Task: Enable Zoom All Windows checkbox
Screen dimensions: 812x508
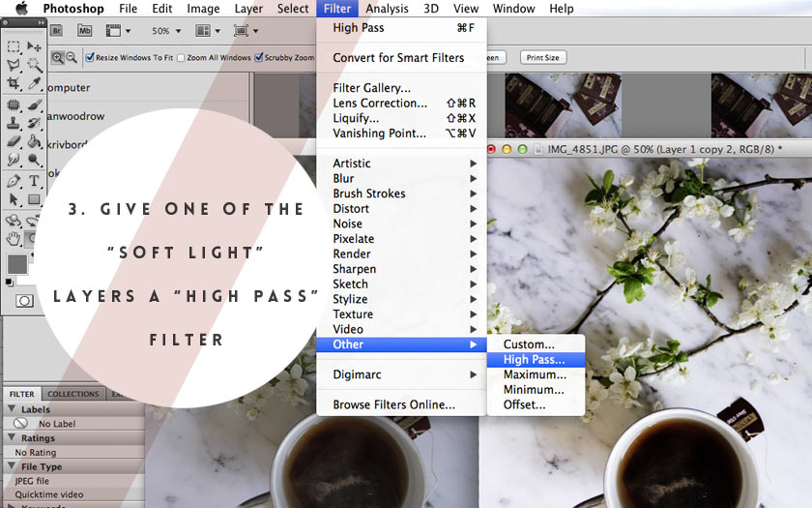Action: pos(181,58)
